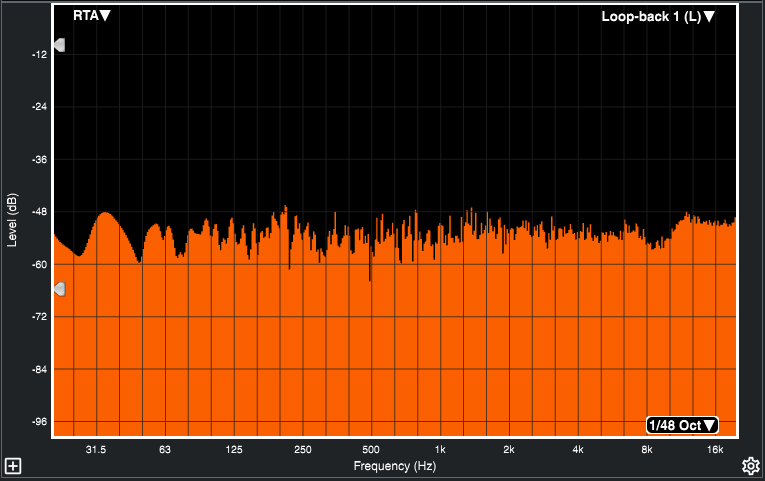Click the 1k frequency axis tick label
The width and height of the screenshot is (765, 481).
(x=440, y=450)
